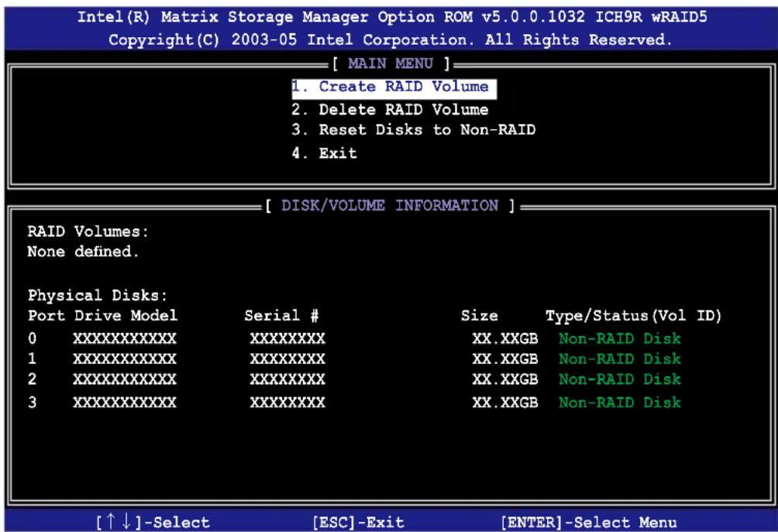Click the drive model of port 3
The height and width of the screenshot is (532, 778).
pos(125,402)
